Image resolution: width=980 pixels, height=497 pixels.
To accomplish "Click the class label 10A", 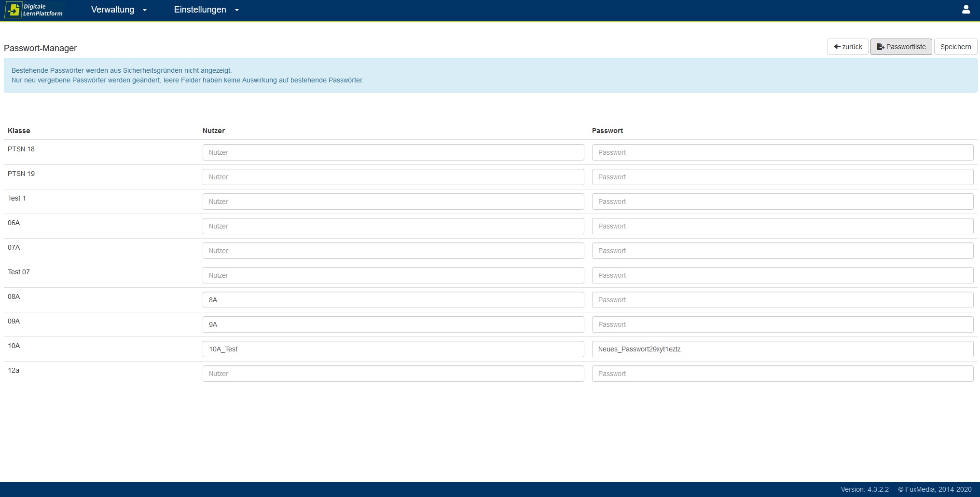I will (x=14, y=346).
